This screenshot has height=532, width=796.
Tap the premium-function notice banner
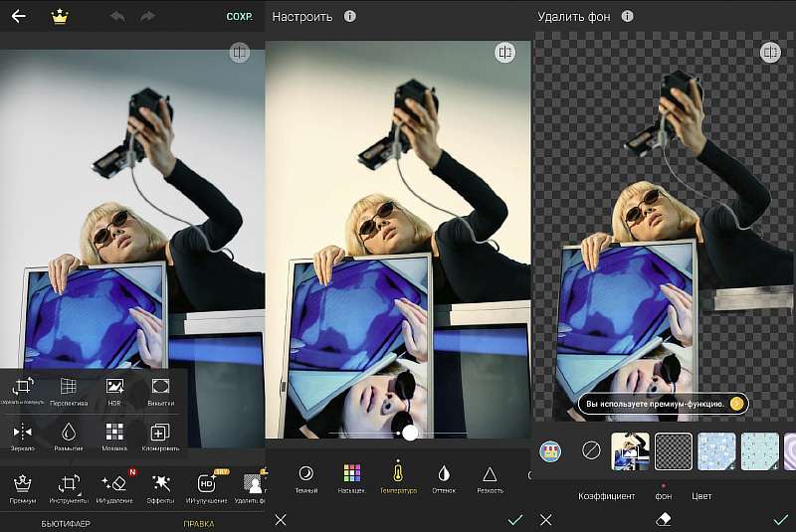(x=663, y=404)
